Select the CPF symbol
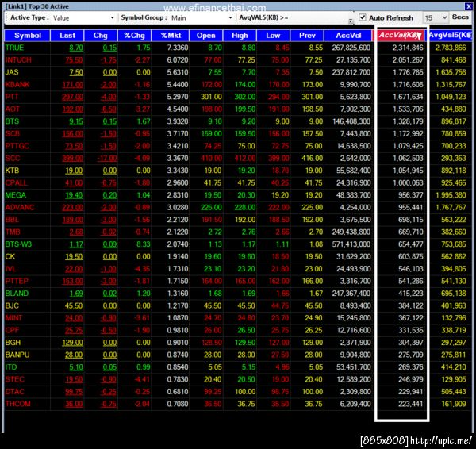This screenshot has width=476, height=449. (x=12, y=330)
